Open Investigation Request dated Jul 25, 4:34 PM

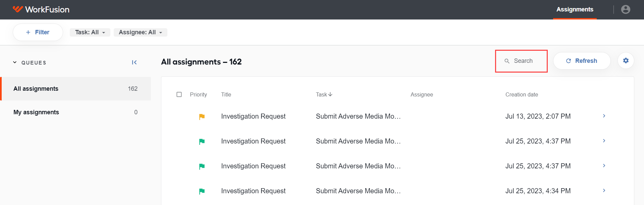(x=253, y=191)
